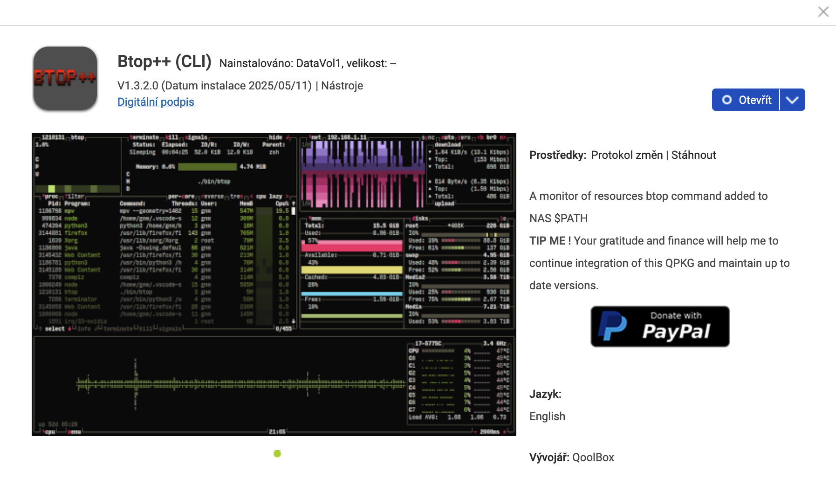This screenshot has width=836, height=504.
Task: Open the Protokol změn link
Action: [x=626, y=155]
